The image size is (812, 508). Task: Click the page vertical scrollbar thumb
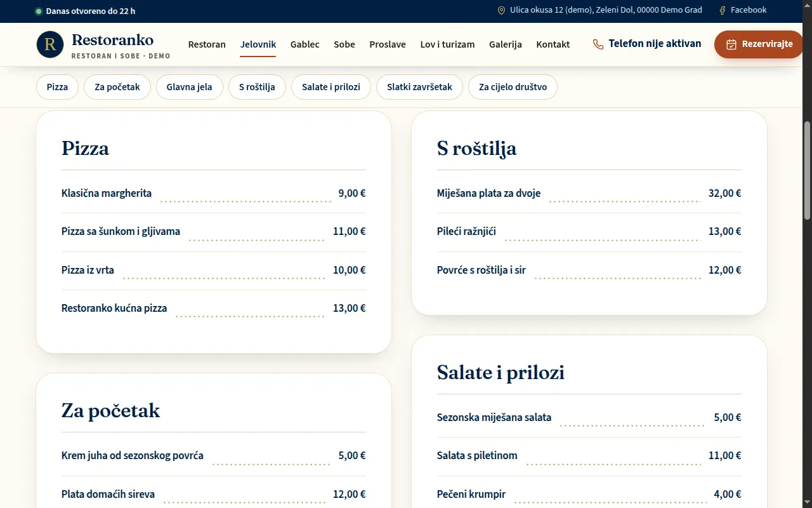coord(808,170)
